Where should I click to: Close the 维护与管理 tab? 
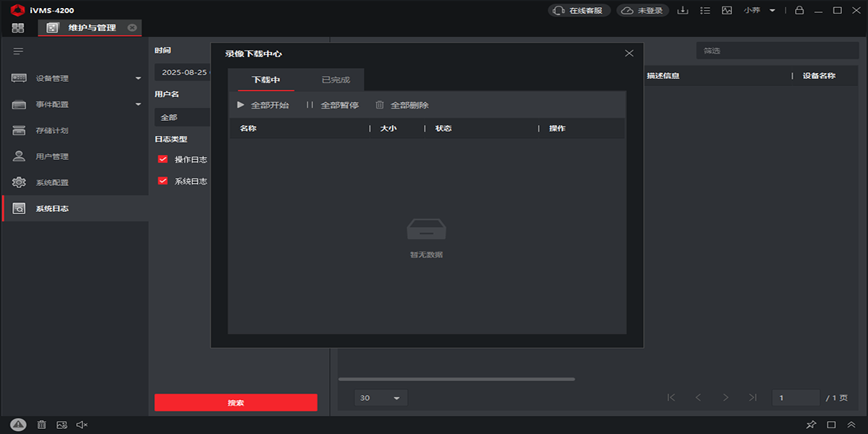(132, 28)
